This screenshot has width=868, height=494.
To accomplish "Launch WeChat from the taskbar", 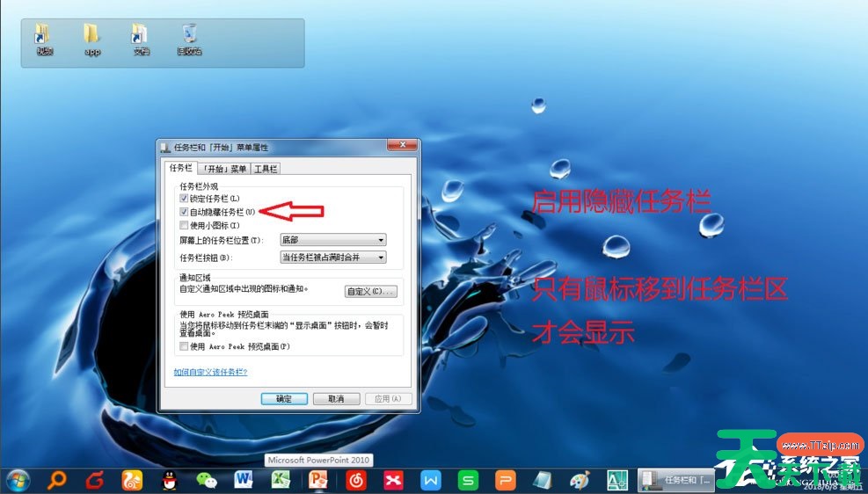I will [x=206, y=480].
